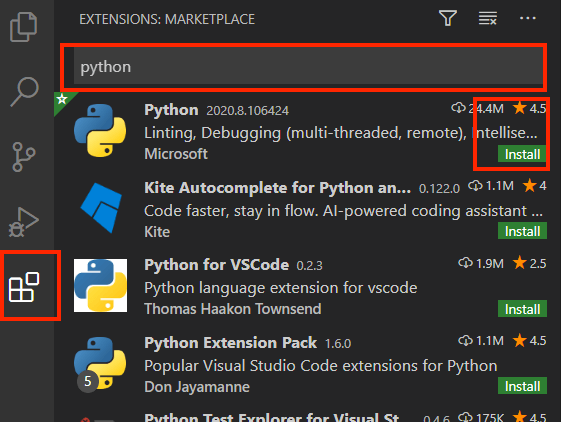Install Python Extension Pack

point(522,386)
